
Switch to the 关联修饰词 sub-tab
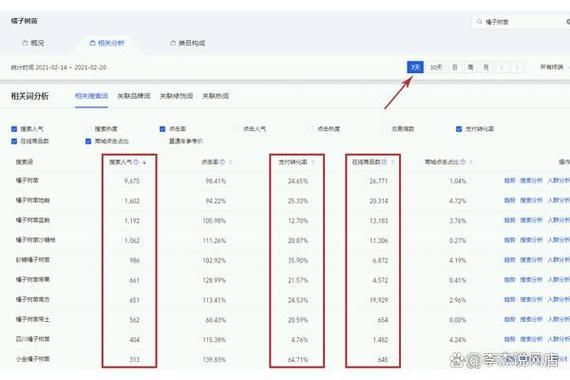coord(176,96)
